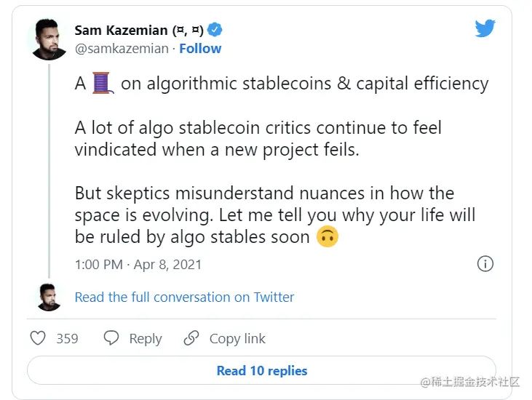Click the blue verified badge
Image resolution: width=532 pixels, height=400 pixels.
tap(215, 30)
